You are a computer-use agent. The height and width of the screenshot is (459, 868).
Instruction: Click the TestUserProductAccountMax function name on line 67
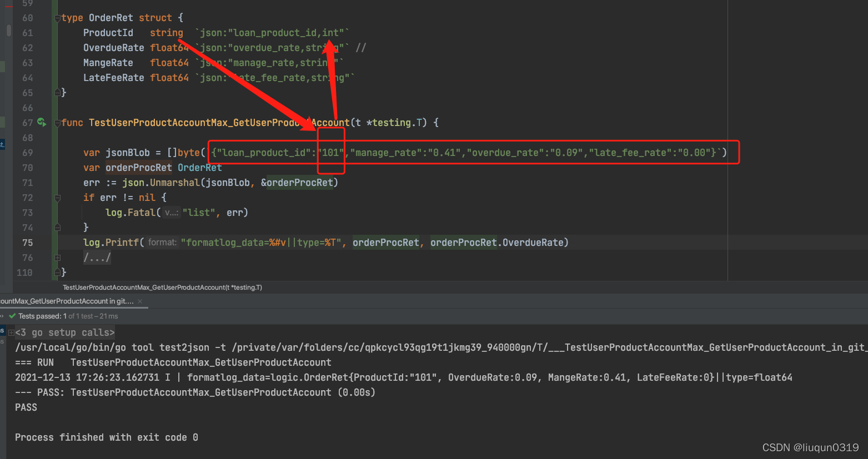click(x=219, y=123)
